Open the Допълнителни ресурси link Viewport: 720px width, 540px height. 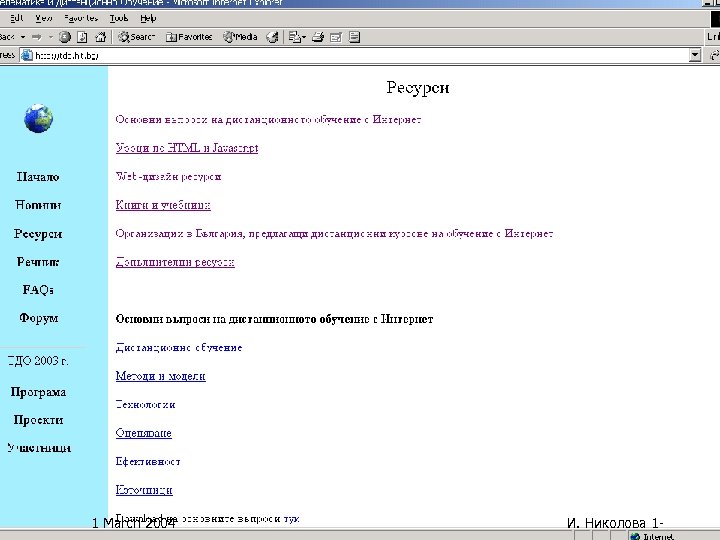(175, 262)
